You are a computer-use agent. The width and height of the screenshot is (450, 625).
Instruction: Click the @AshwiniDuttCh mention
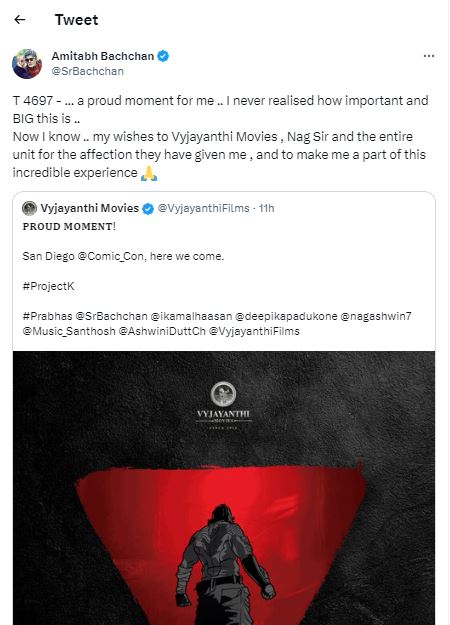[x=162, y=331]
